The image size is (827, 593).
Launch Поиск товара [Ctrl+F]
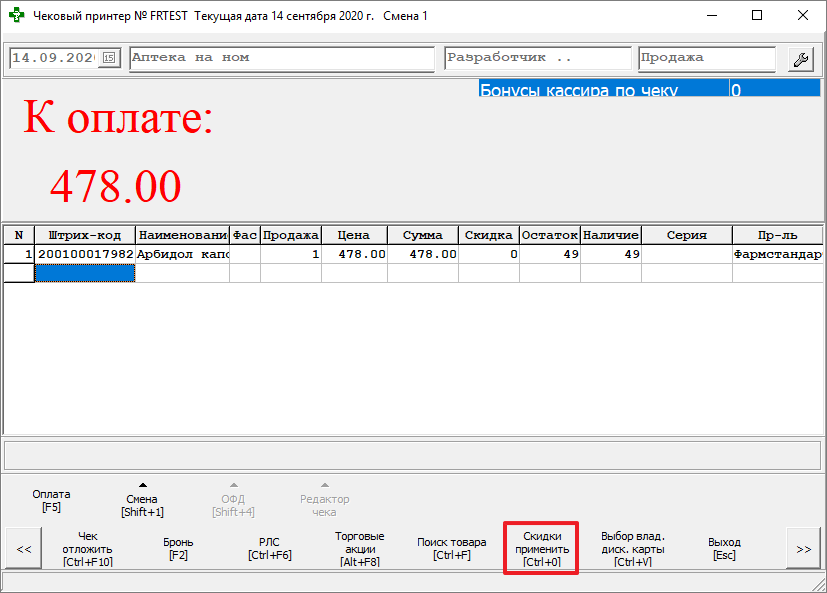tap(451, 549)
